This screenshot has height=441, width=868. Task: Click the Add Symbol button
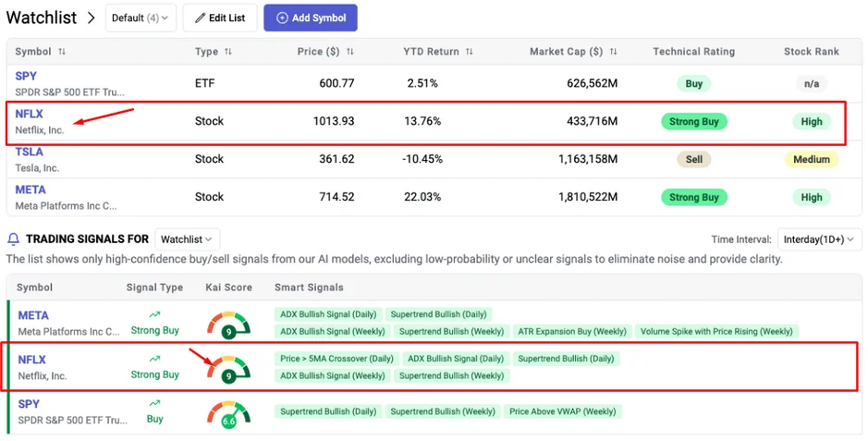point(311,18)
